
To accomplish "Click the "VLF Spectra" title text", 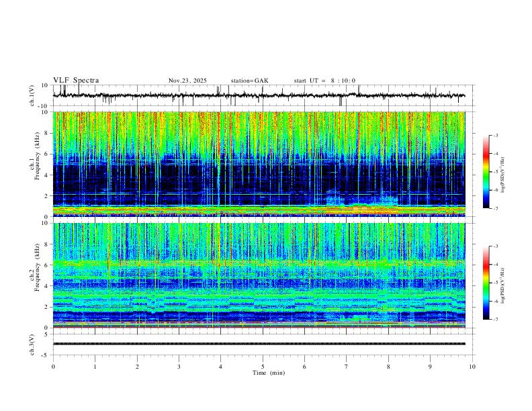I will [x=76, y=80].
